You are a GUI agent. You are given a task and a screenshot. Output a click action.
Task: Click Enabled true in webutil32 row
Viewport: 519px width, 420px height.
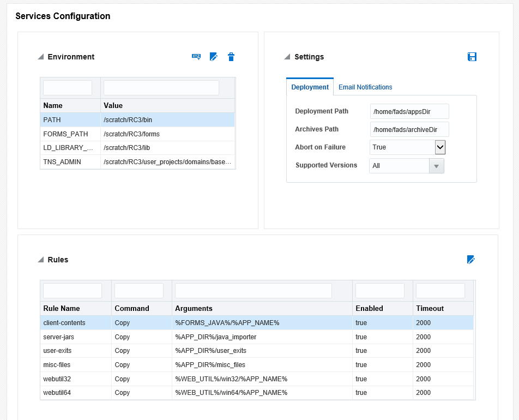361,379
